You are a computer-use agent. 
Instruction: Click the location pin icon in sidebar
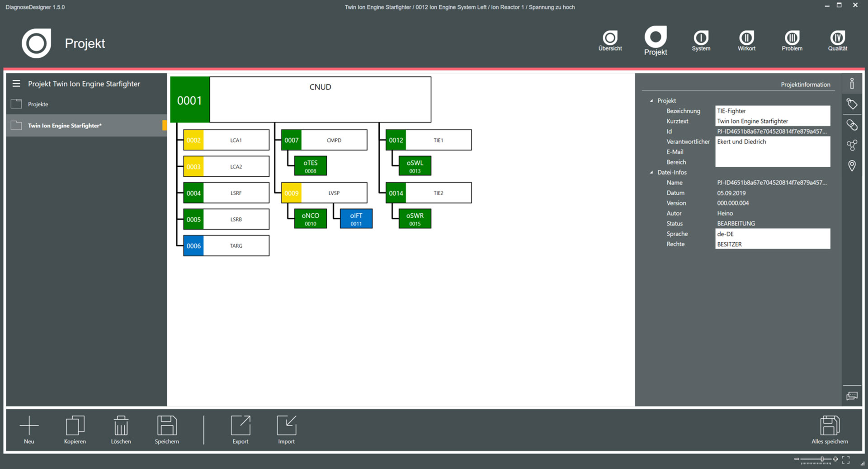(852, 166)
